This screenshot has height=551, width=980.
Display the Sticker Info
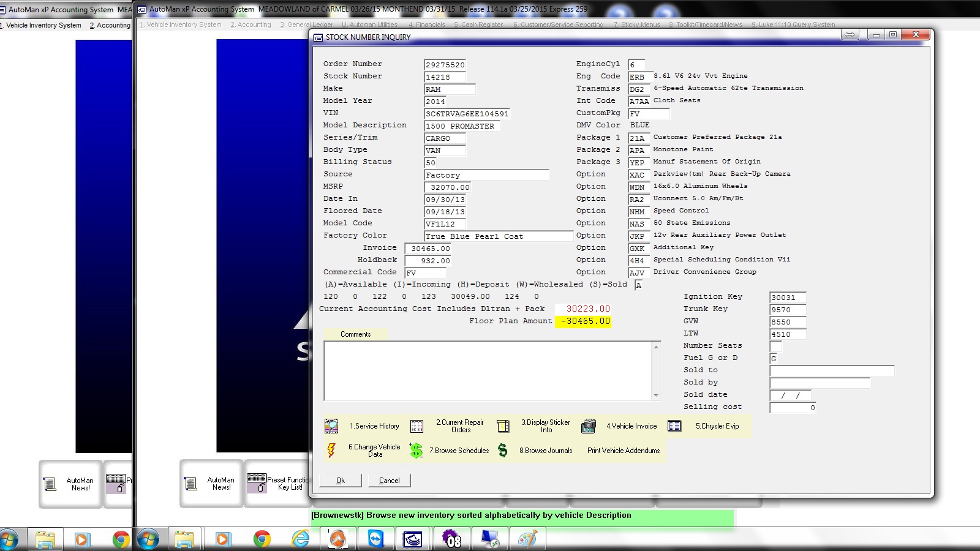pos(545,426)
